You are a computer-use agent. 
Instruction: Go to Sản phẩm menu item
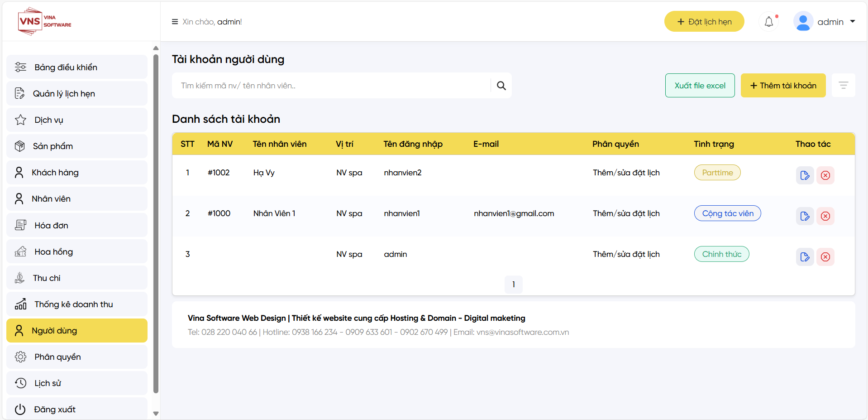tap(77, 146)
